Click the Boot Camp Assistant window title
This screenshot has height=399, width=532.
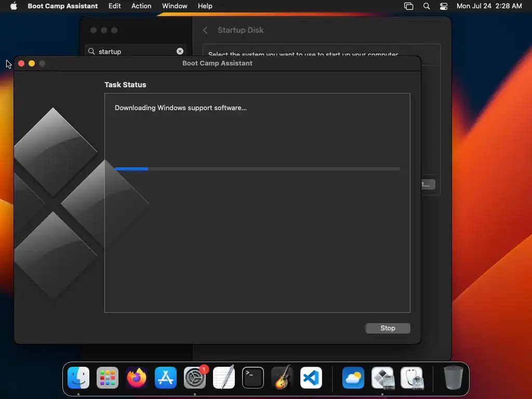pos(217,63)
